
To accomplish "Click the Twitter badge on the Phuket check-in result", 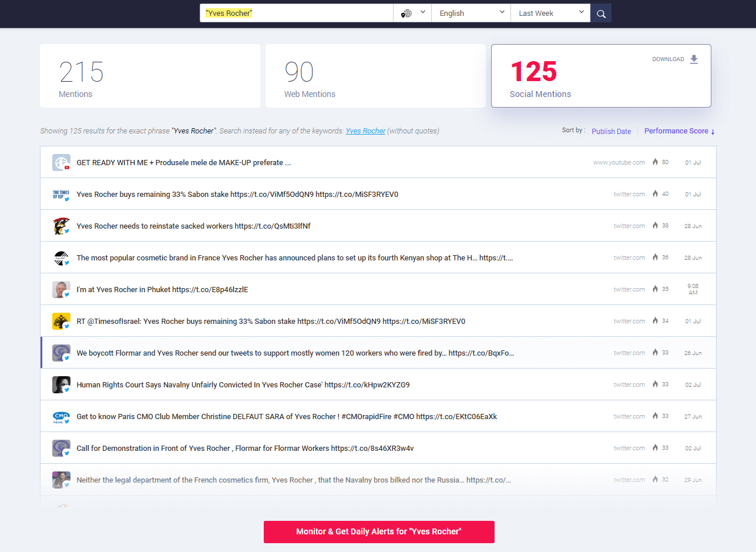I will tap(66, 296).
